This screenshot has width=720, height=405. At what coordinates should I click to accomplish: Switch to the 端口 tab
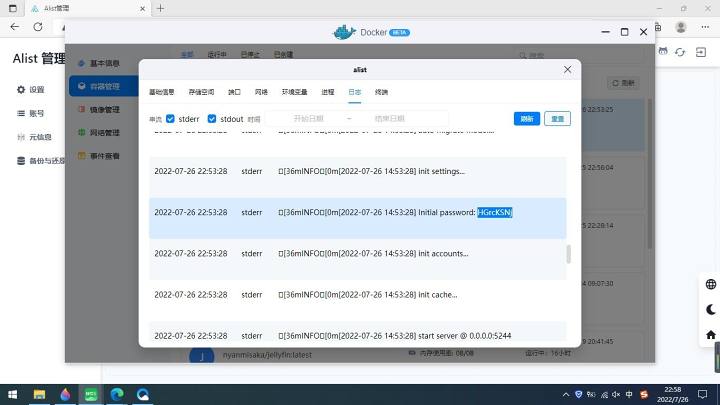click(234, 92)
